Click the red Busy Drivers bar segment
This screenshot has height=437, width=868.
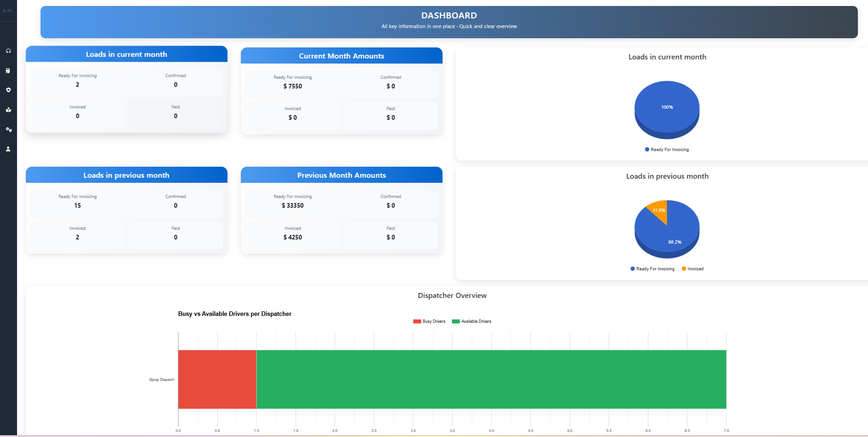click(217, 379)
